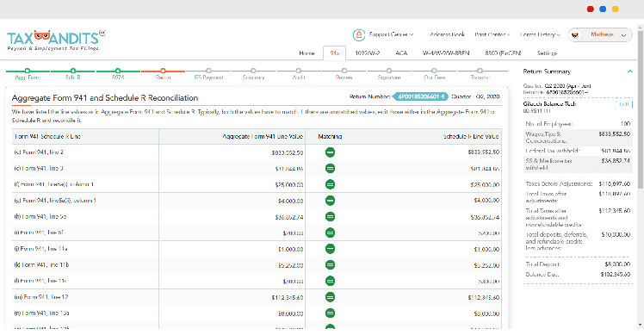Click matching icon for line 5a(ii) column 1 row
644x335 pixels.
click(x=330, y=201)
